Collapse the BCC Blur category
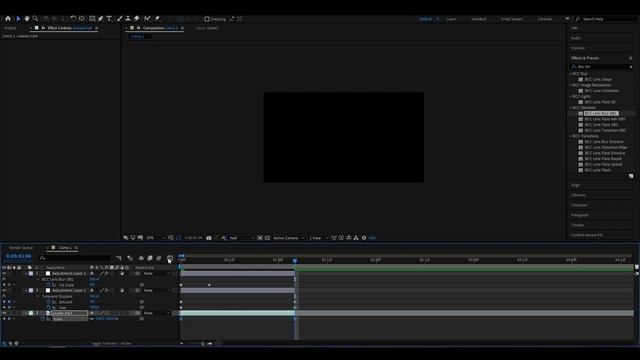 (x=571, y=74)
